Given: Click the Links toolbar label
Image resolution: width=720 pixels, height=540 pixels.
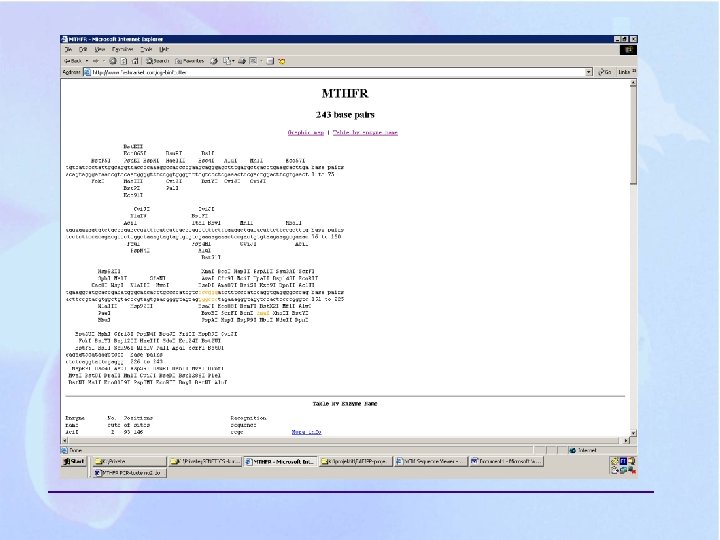Looking at the screenshot, I should pos(624,72).
